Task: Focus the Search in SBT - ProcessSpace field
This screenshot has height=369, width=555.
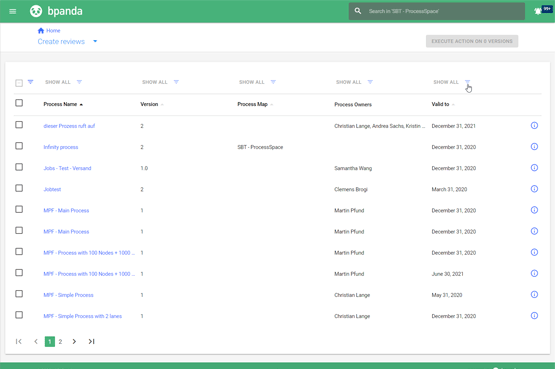Action: pos(437,11)
